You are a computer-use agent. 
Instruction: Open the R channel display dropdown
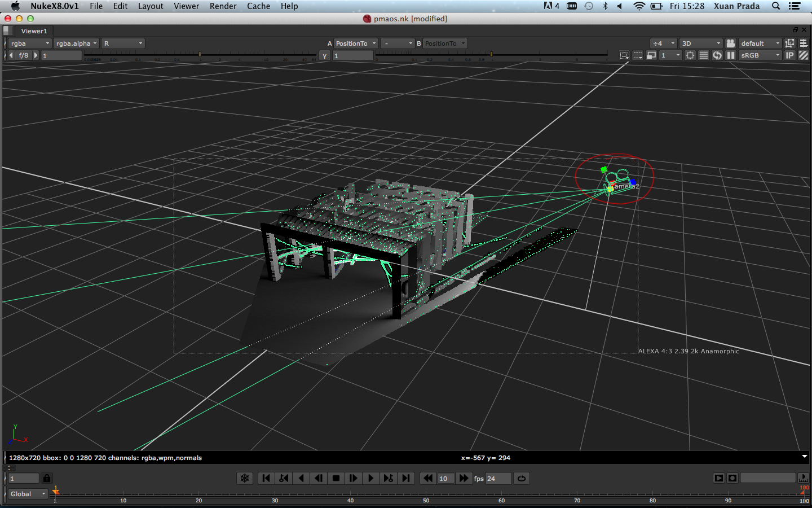pyautogui.click(x=123, y=43)
